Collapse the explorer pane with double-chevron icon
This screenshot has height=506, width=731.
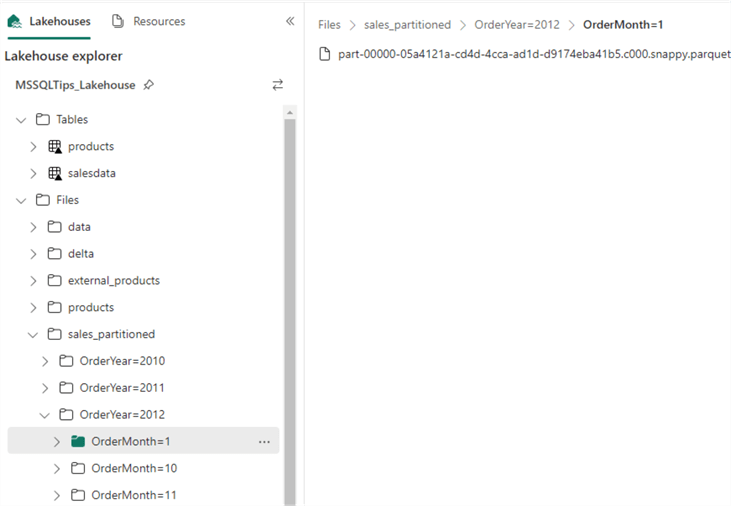(x=290, y=21)
